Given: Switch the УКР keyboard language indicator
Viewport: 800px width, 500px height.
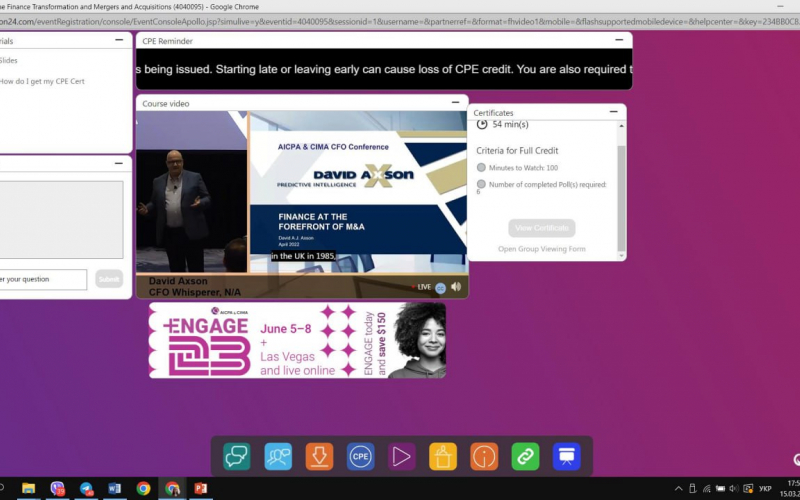Looking at the screenshot, I should (x=765, y=489).
